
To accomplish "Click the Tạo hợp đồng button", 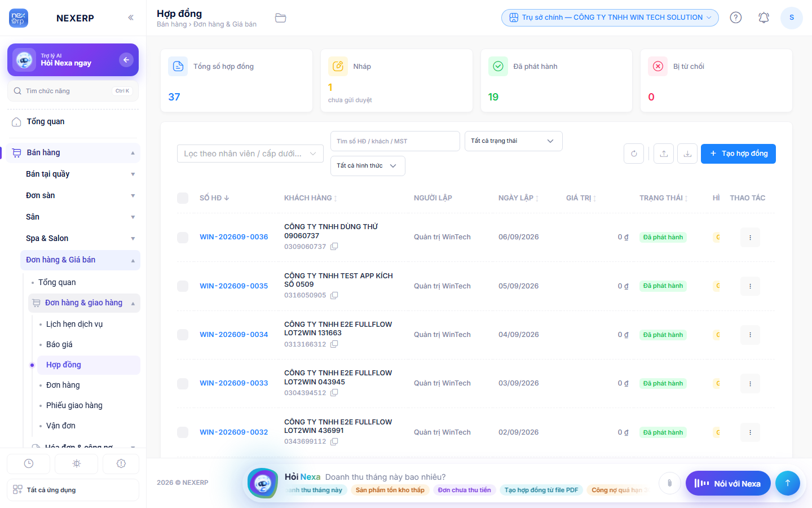I will 738,154.
